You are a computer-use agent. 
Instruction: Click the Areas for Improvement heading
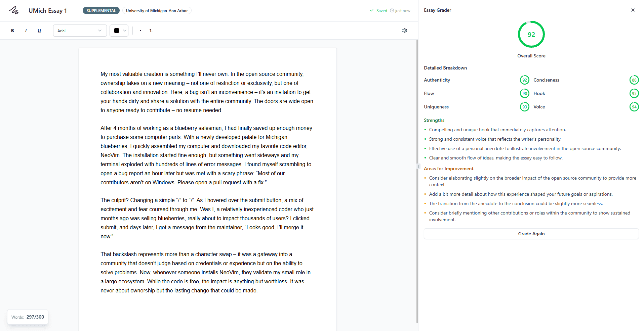448,169
